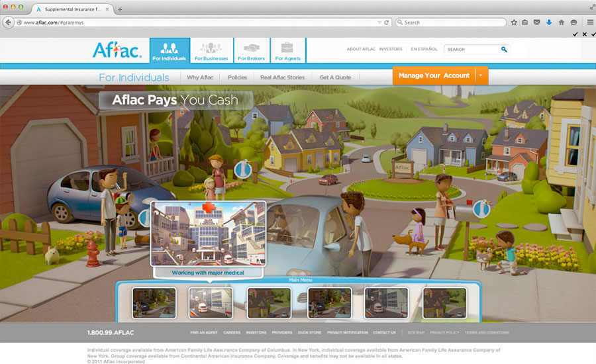
Task: Click the Main Menu label
Action: tap(300, 280)
